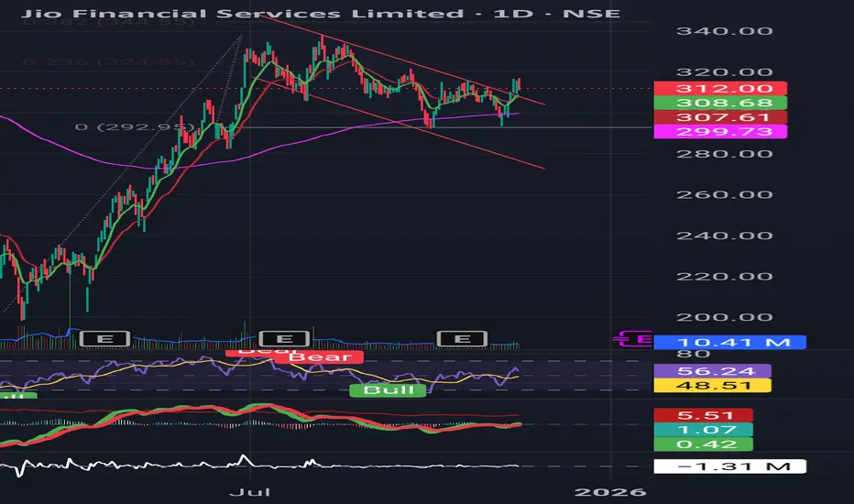This screenshot has height=504, width=854.
Task: Click the 312.00 current price label
Action: (720, 88)
